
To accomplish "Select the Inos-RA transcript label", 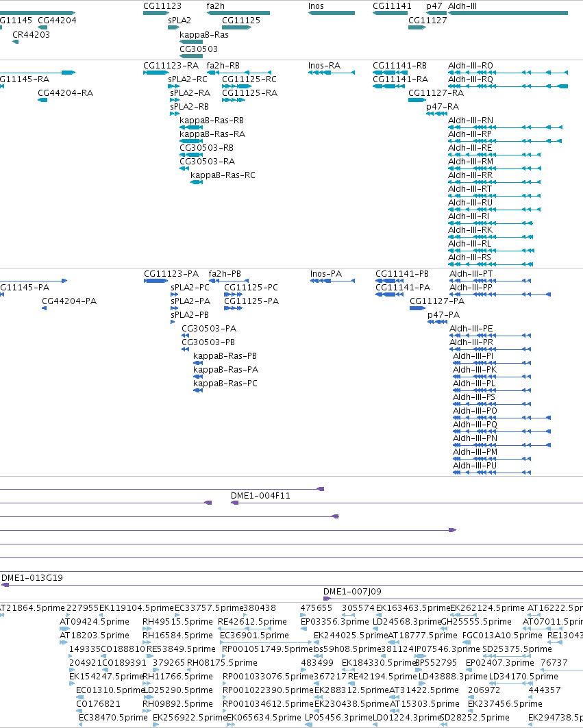I will click(324, 66).
